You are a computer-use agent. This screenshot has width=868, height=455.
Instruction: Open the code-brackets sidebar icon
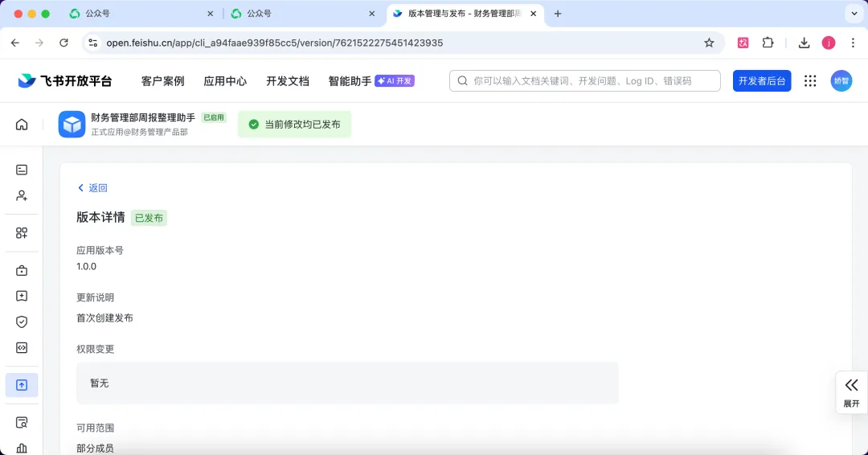click(x=22, y=347)
